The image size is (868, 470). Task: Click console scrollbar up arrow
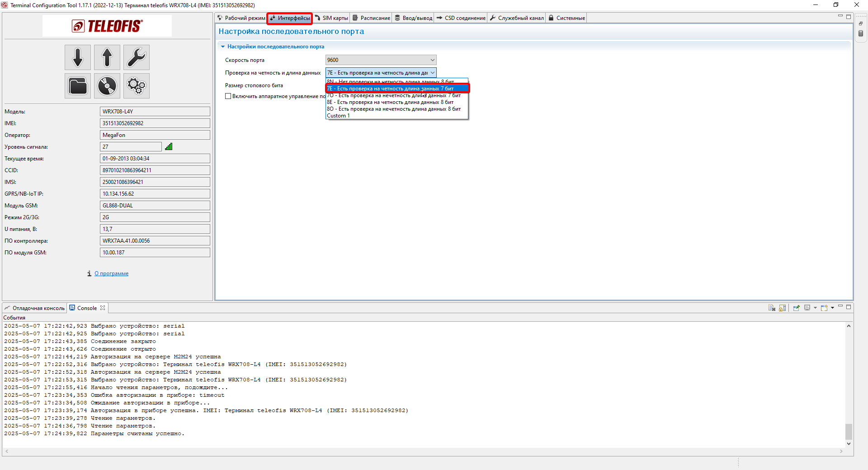click(x=849, y=326)
